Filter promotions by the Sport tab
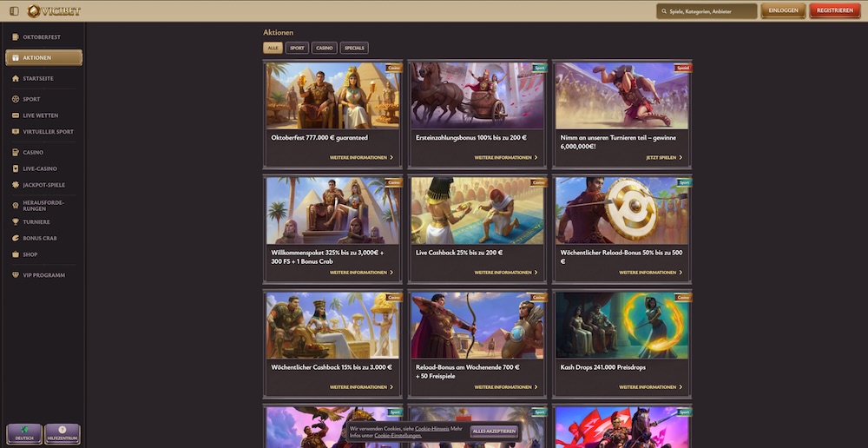The width and height of the screenshot is (868, 448). click(x=297, y=49)
